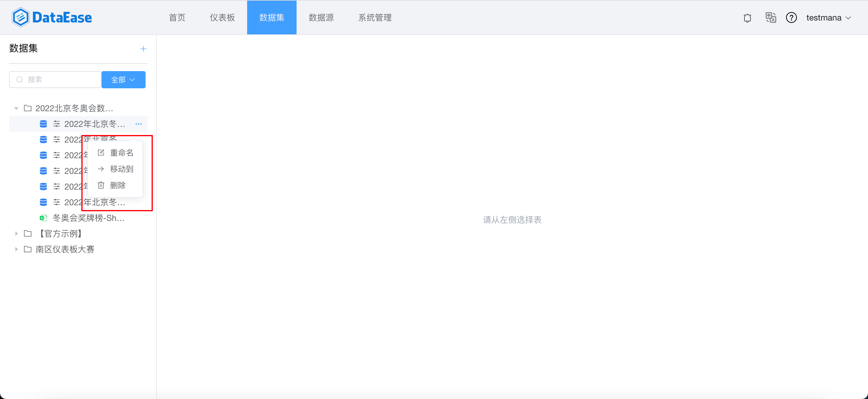Focus the 搜索 input field
Screen dimensions: 868x399
[x=55, y=80]
